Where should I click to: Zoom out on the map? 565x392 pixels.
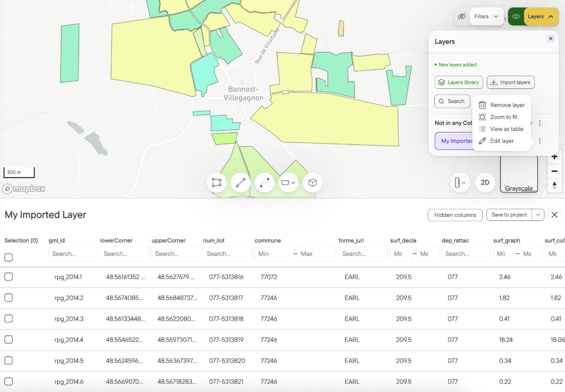click(554, 171)
